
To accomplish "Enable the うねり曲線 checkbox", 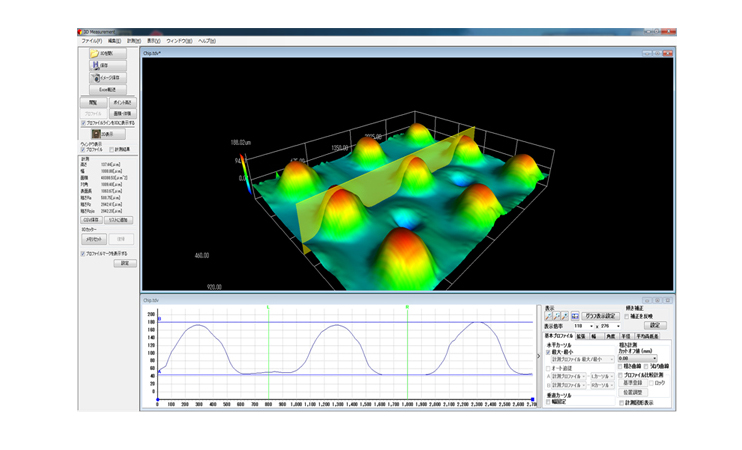I will pyautogui.click(x=646, y=366).
